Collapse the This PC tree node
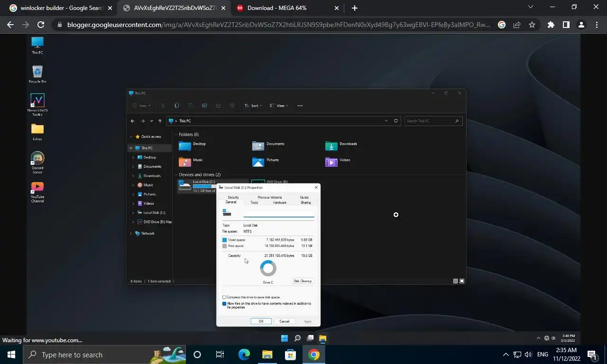The width and height of the screenshot is (607, 364). point(131,148)
